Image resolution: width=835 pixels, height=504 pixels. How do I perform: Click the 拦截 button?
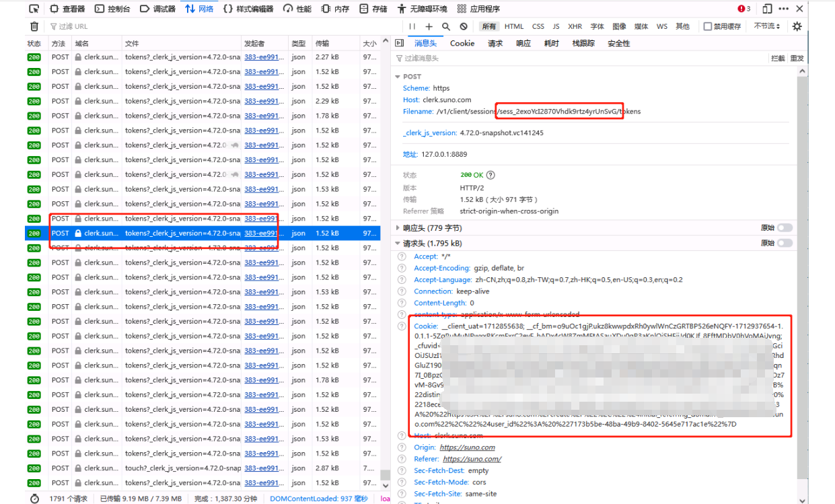point(777,59)
